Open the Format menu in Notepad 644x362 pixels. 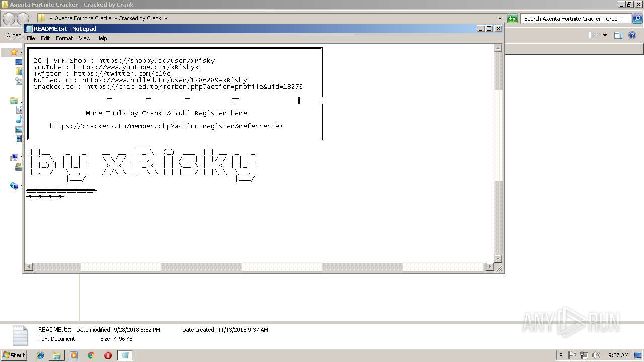[x=64, y=38]
